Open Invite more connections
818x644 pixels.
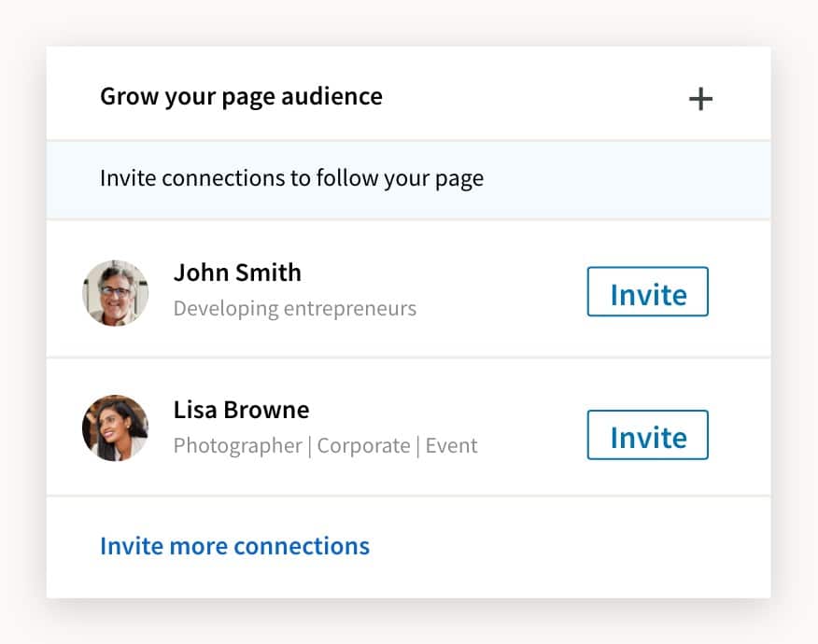point(234,546)
